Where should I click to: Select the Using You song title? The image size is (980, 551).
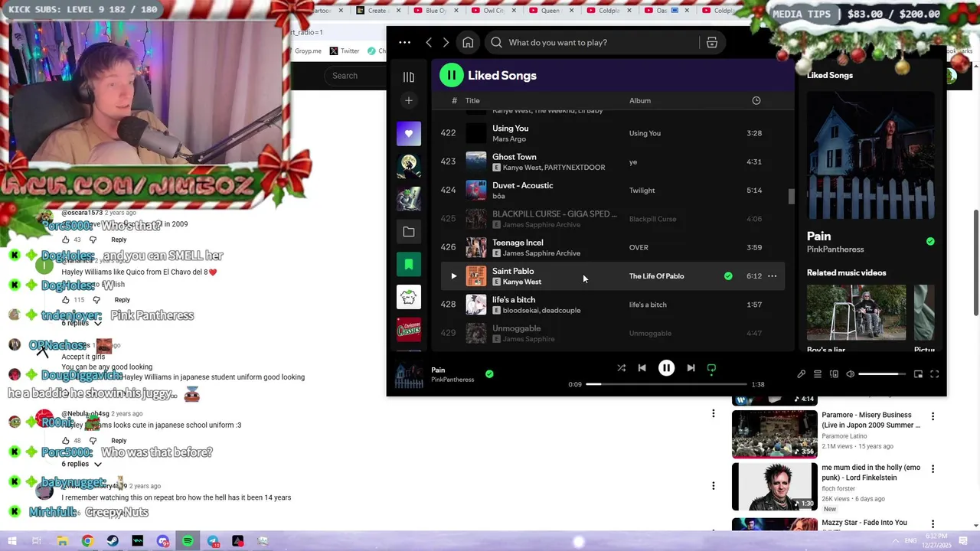point(510,129)
